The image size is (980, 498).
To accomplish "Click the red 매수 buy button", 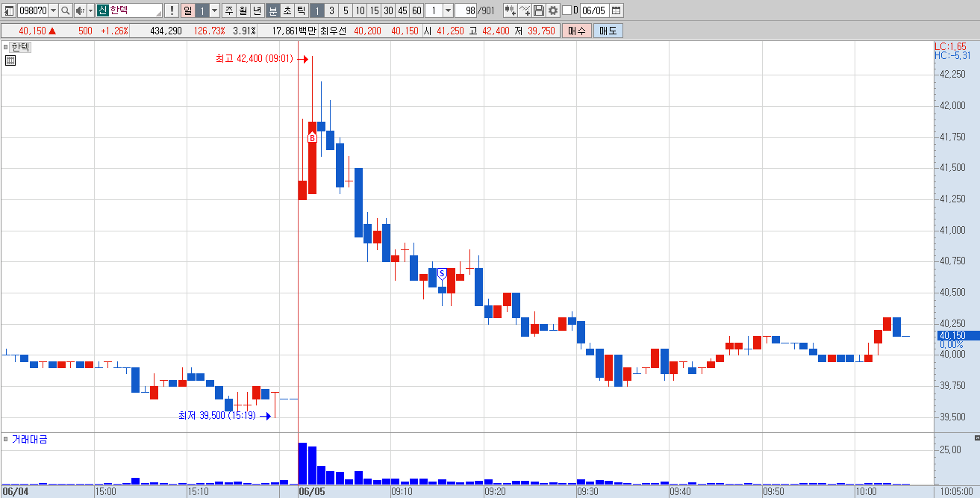I will click(x=577, y=31).
